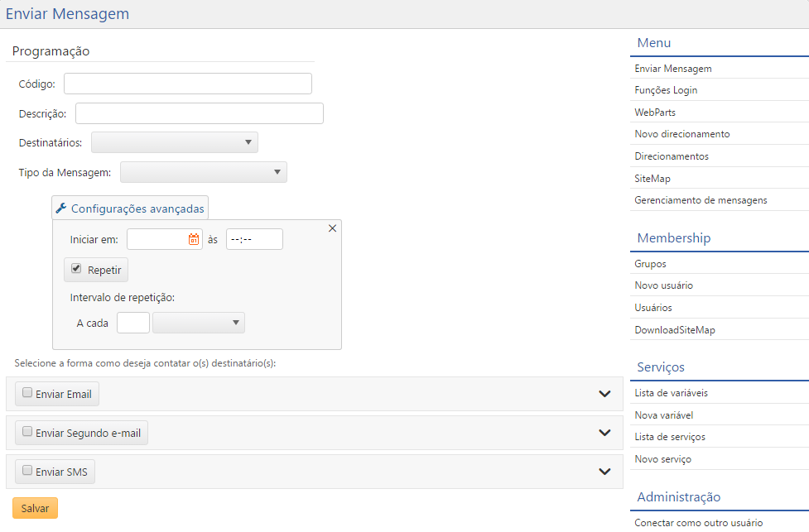Check the Enviar Email checkbox
Screen dimensions: 809x532
click(27, 393)
